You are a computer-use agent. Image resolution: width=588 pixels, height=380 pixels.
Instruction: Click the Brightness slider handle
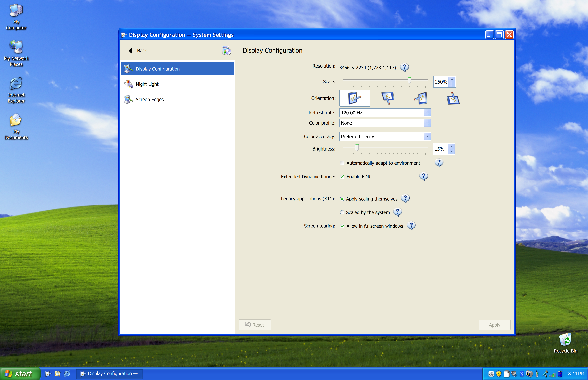[x=357, y=148]
